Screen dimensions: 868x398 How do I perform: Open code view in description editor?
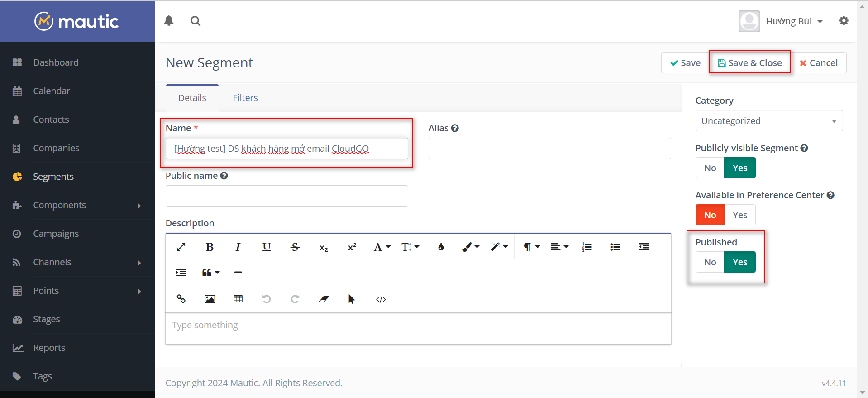coord(381,299)
